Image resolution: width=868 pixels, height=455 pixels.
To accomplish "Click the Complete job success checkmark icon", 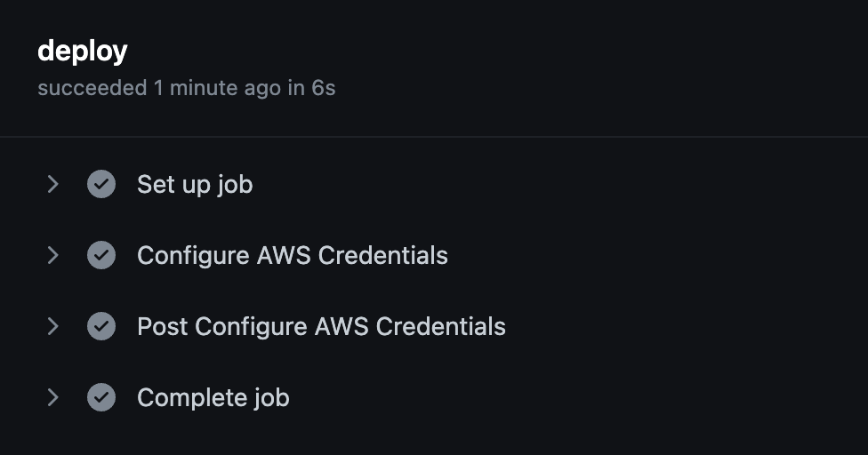I will coord(101,397).
